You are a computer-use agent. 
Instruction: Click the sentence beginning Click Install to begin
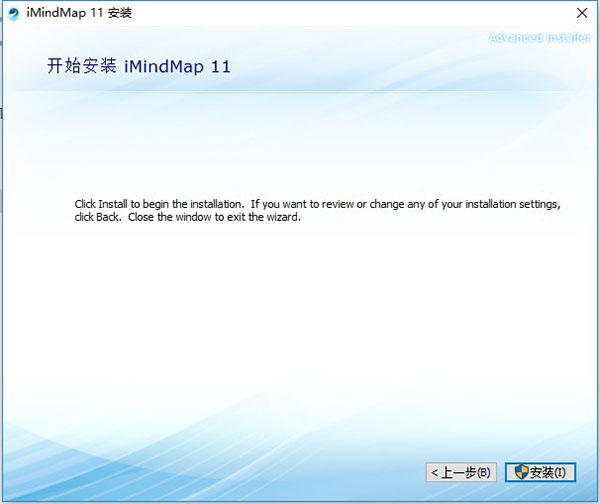pyautogui.click(x=159, y=204)
